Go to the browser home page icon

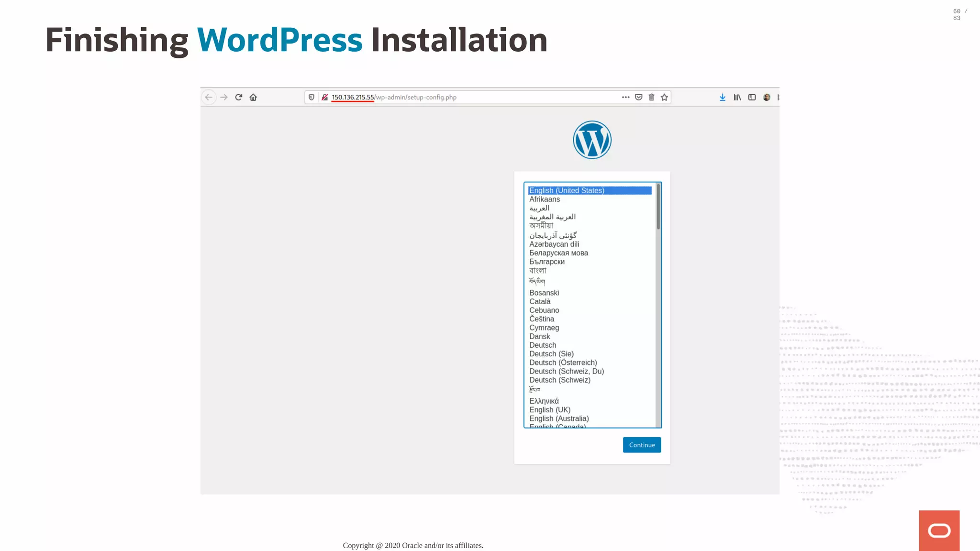(253, 97)
